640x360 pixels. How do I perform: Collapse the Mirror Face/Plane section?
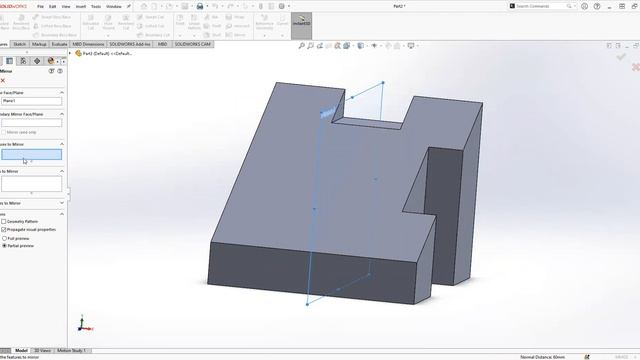[62, 93]
